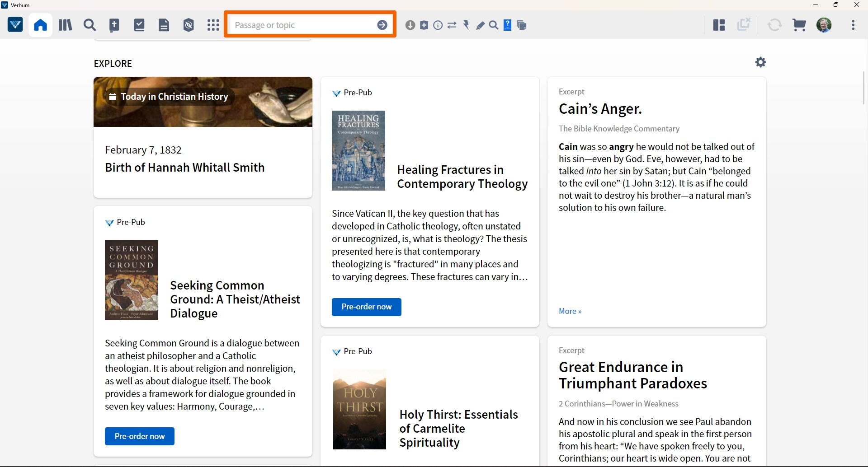The image size is (868, 467).
Task: Follow the More link under Cain's Anger
Action: 570,311
